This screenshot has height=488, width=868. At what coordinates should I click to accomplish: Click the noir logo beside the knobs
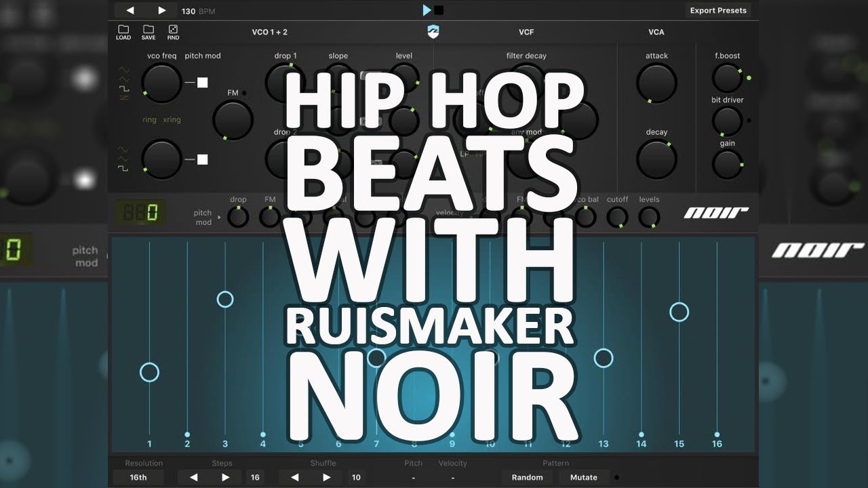pyautogui.click(x=716, y=213)
